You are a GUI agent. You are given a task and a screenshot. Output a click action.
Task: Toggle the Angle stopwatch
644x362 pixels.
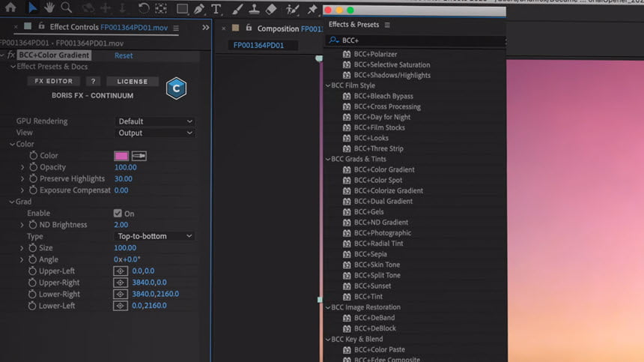pyautogui.click(x=32, y=259)
